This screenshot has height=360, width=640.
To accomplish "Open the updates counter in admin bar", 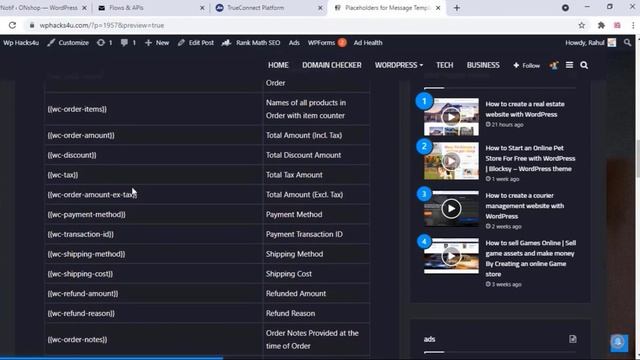I will tap(104, 42).
